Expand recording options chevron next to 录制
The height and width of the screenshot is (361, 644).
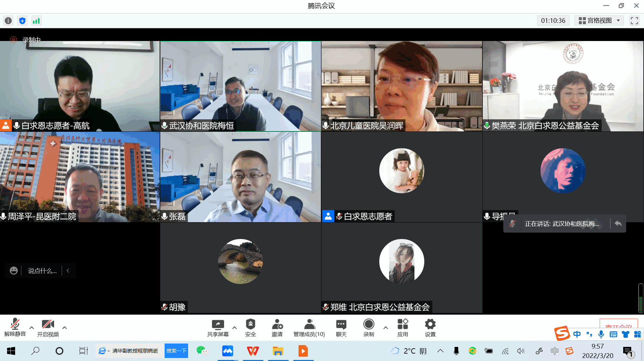[386, 328]
